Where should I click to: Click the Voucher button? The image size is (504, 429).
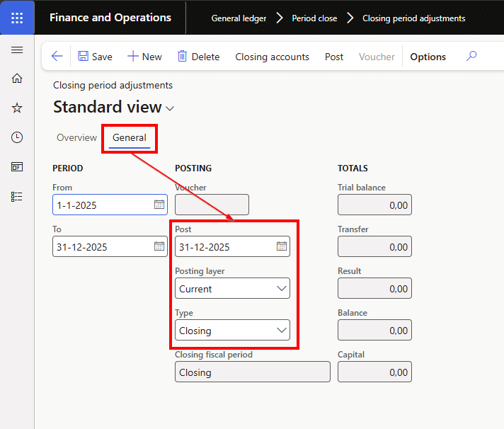pyautogui.click(x=377, y=57)
